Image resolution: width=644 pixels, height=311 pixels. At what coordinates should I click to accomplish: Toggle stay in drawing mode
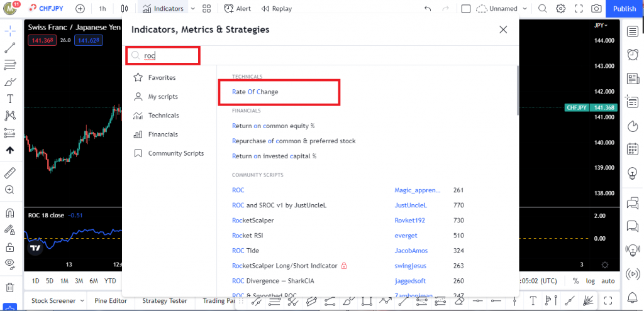coord(10,230)
